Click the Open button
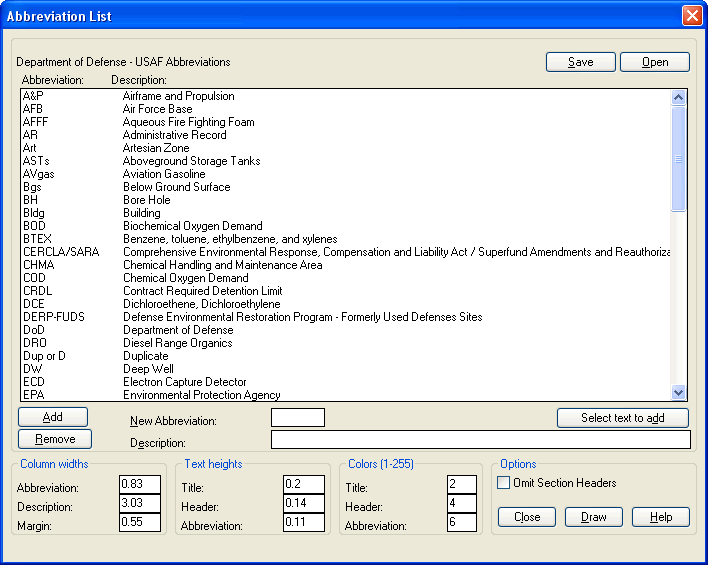Screen dimensions: 708x565 click(x=655, y=62)
